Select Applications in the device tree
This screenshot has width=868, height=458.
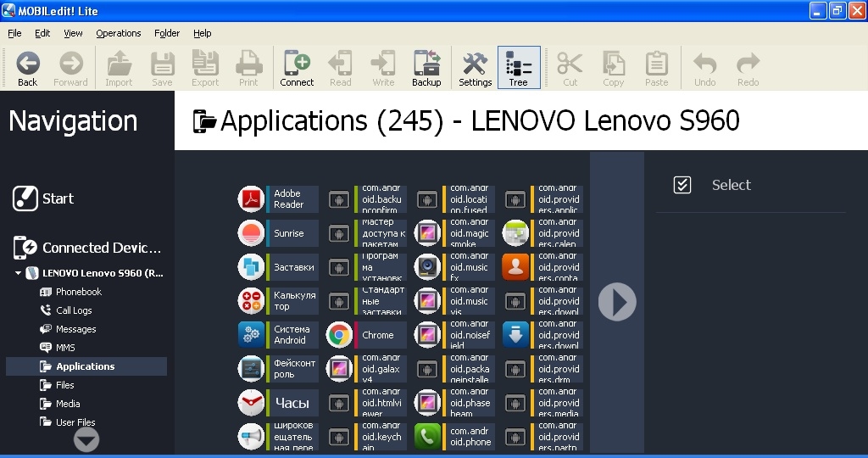[x=86, y=366]
